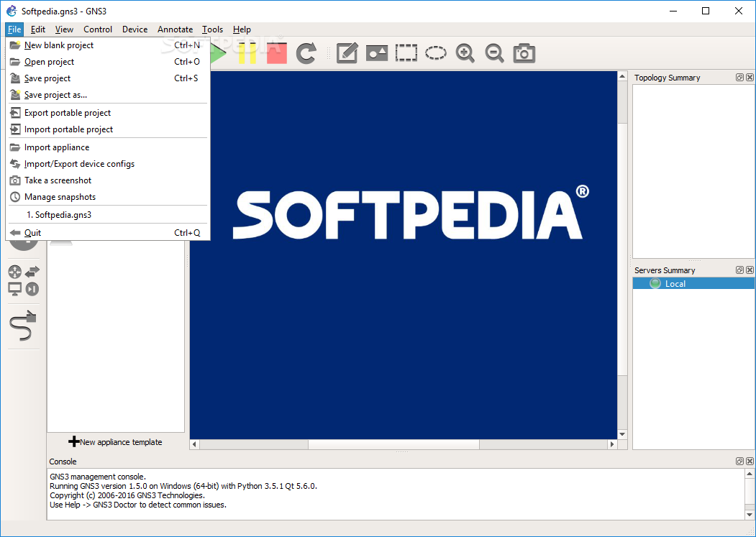The width and height of the screenshot is (756, 537).
Task: Click the Console scrollbar up arrow
Action: 750,474
